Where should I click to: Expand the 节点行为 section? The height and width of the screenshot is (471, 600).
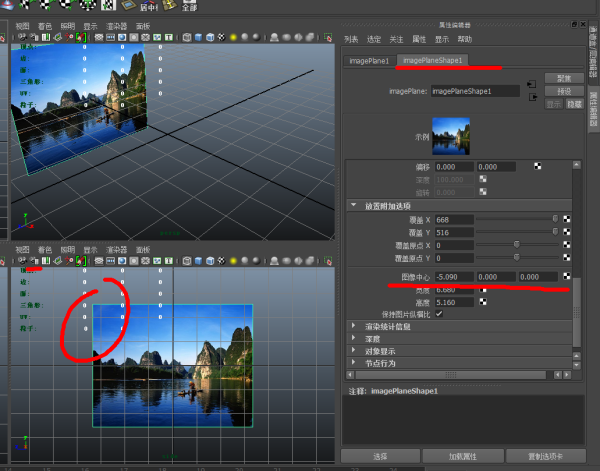point(354,363)
